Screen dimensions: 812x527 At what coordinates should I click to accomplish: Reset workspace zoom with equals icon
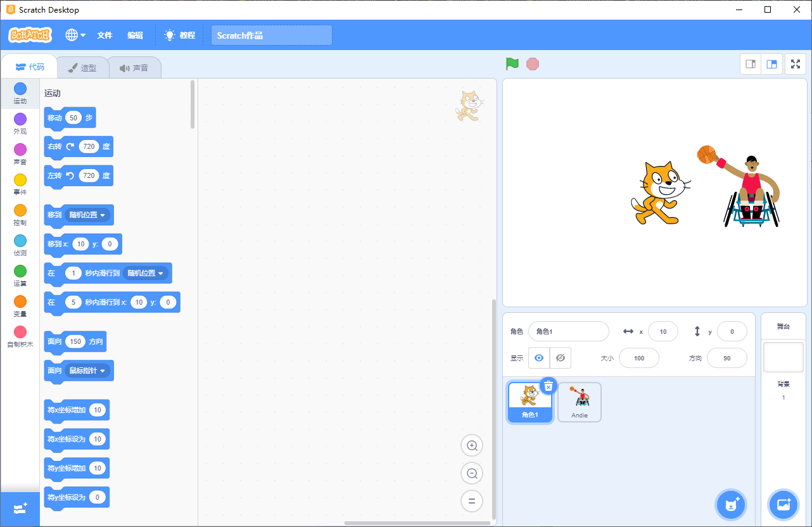[x=472, y=501]
